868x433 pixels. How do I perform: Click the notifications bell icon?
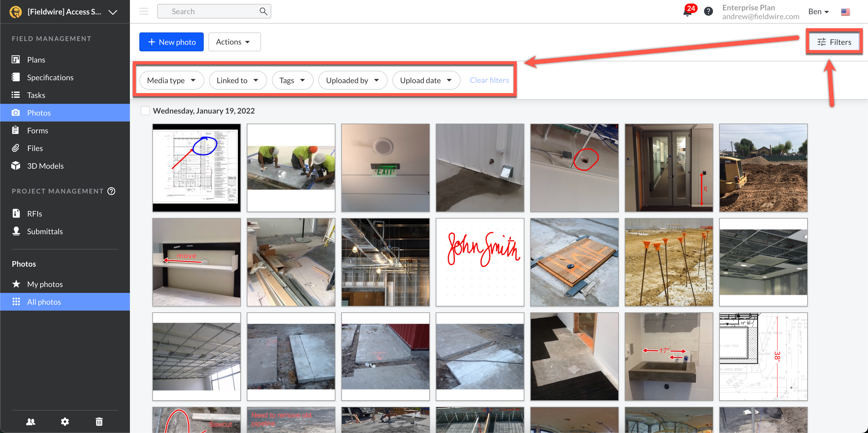687,12
